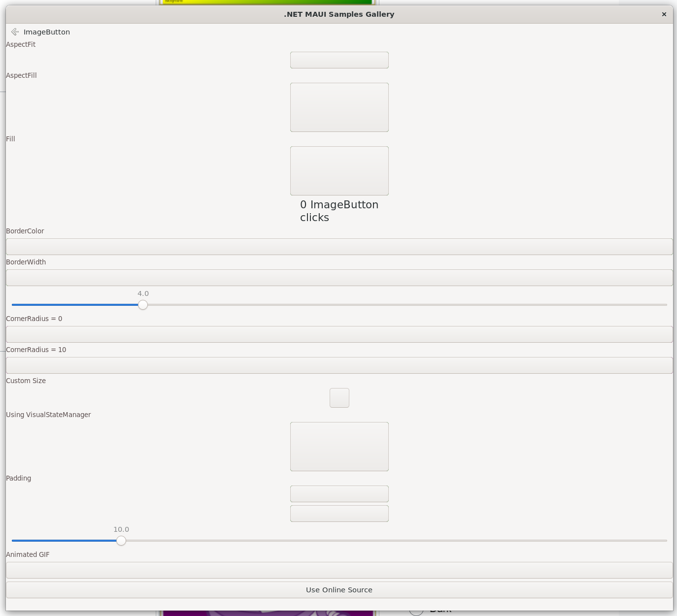Click the image button under Fill label
Viewport: 677px width, 616px height.
tap(339, 171)
